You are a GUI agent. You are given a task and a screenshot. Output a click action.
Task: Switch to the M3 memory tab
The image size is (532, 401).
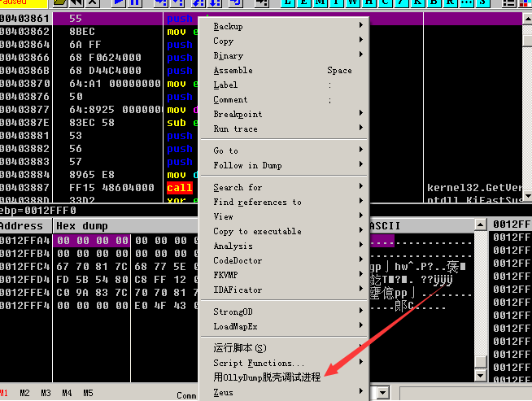pos(46,393)
